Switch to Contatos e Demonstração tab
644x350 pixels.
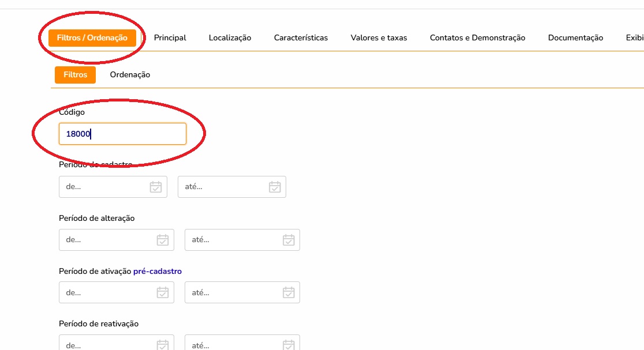[477, 38]
